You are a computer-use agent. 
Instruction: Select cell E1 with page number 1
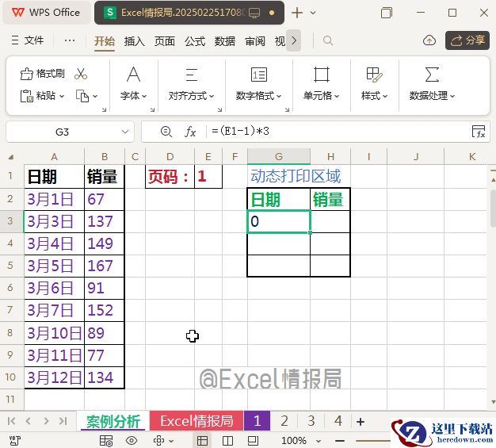point(208,176)
